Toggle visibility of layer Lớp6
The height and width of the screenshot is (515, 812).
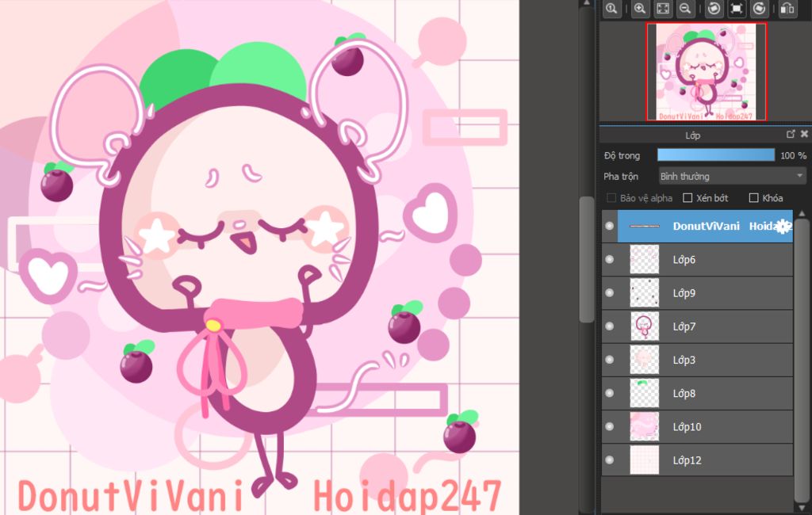click(x=610, y=259)
